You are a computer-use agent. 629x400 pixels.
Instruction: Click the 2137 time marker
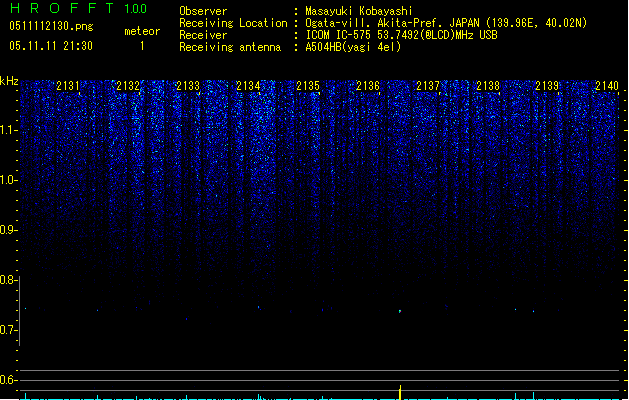point(428,86)
